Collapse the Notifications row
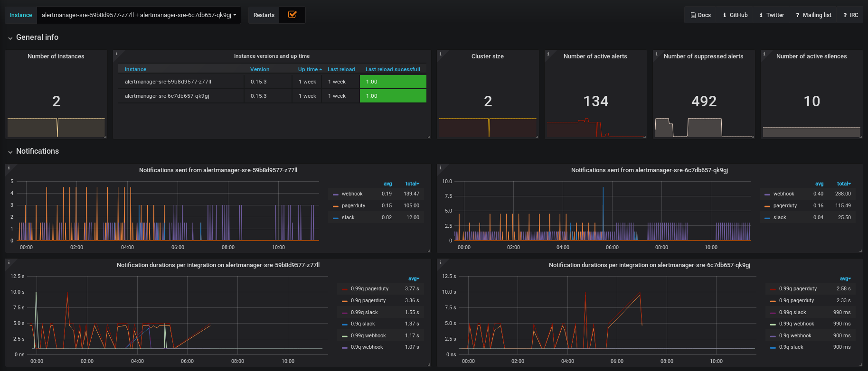The image size is (868, 371). [38, 151]
